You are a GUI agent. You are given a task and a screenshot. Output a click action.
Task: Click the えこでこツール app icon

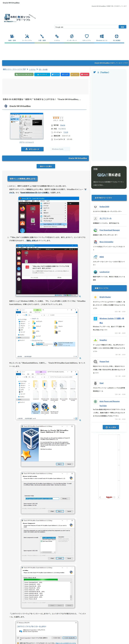point(95,219)
